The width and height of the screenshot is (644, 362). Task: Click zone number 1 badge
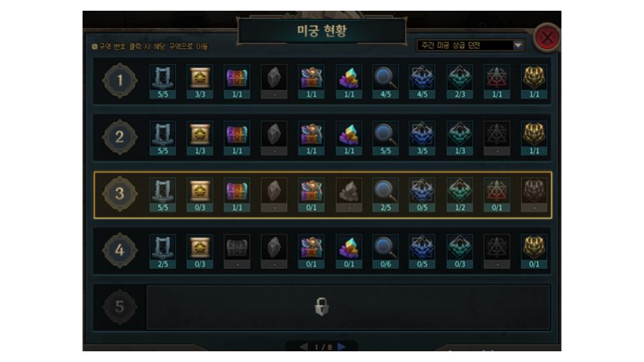pyautogui.click(x=119, y=80)
